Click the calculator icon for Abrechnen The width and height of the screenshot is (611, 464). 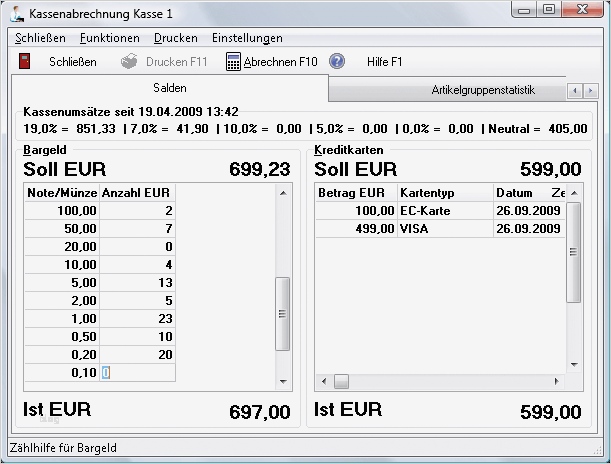(x=233, y=62)
